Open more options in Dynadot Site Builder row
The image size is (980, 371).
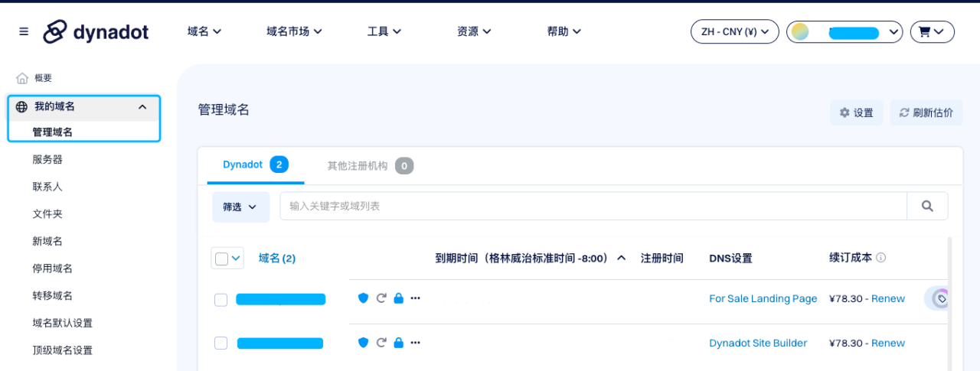coord(416,343)
